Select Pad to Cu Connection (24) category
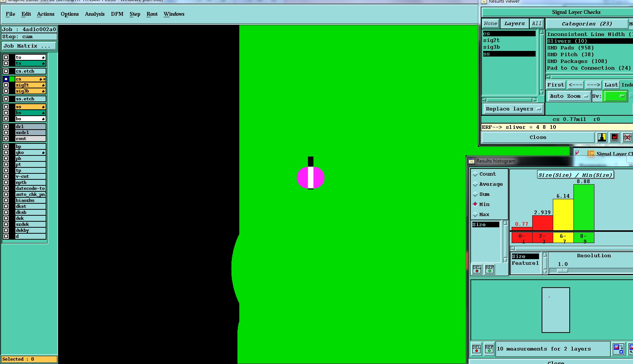Viewport: 633px width, 364px height. click(x=590, y=68)
